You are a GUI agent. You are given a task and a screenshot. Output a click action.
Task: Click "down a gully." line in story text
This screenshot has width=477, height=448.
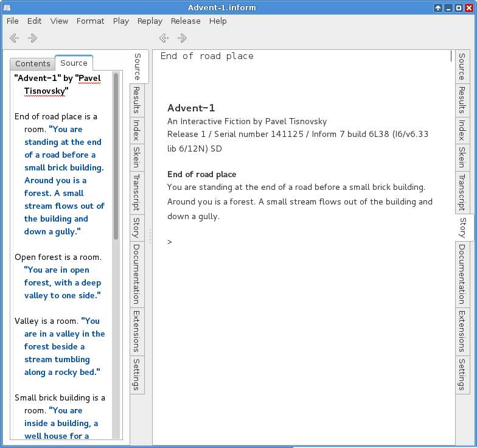pyautogui.click(x=193, y=217)
